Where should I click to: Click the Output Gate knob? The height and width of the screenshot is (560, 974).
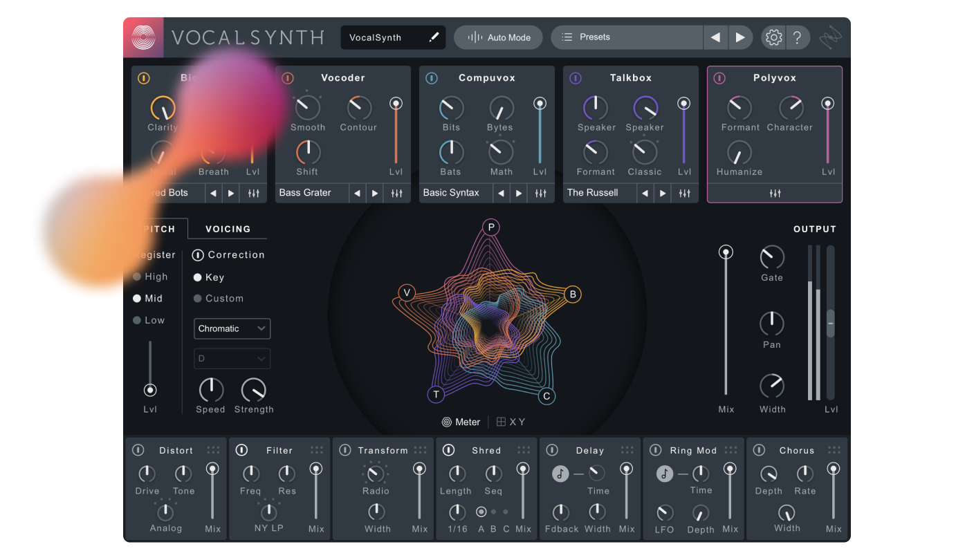(x=772, y=257)
